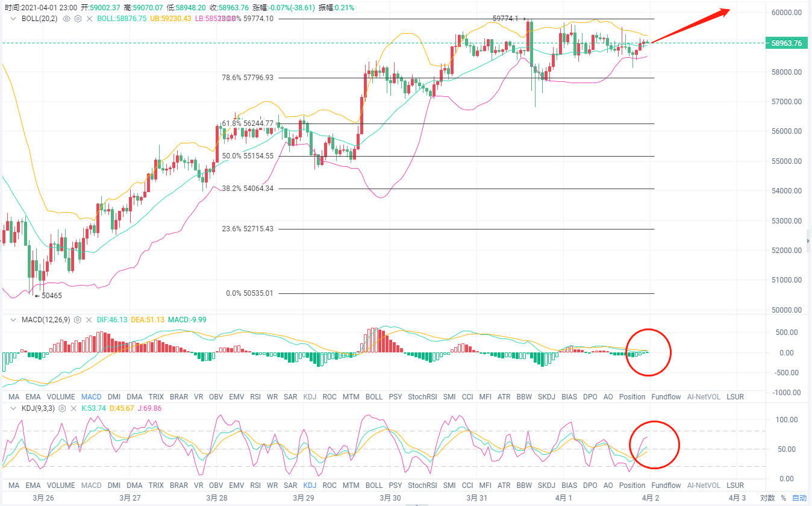Select TRIX in the MACD panel indicator row

(x=156, y=397)
